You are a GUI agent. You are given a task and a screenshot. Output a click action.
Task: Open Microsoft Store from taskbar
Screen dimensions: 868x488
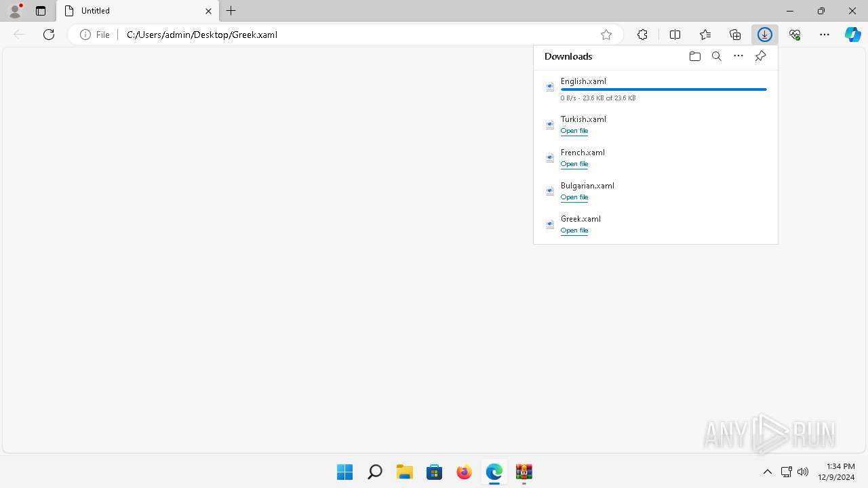[434, 472]
